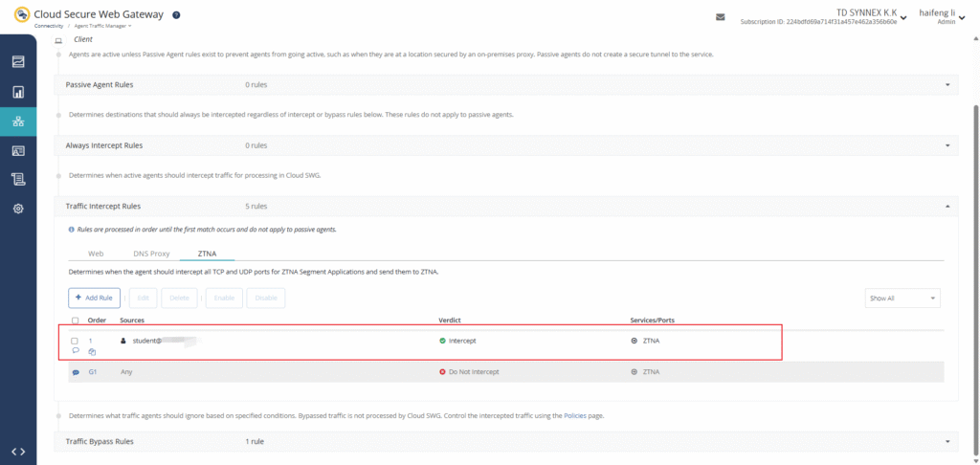Tick the select-all checkbox in table header
This screenshot has width=980, height=465.
(76, 321)
